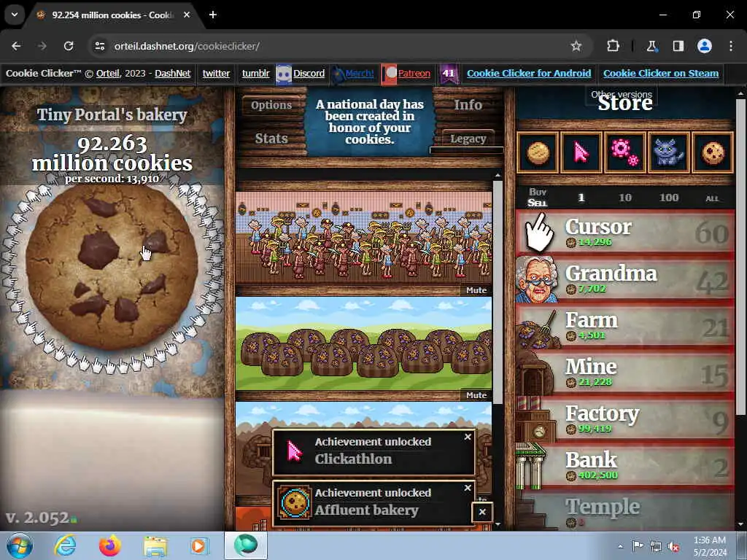Screen dimensions: 747x560
Task: Purchase a Mine building
Action: tap(625, 373)
